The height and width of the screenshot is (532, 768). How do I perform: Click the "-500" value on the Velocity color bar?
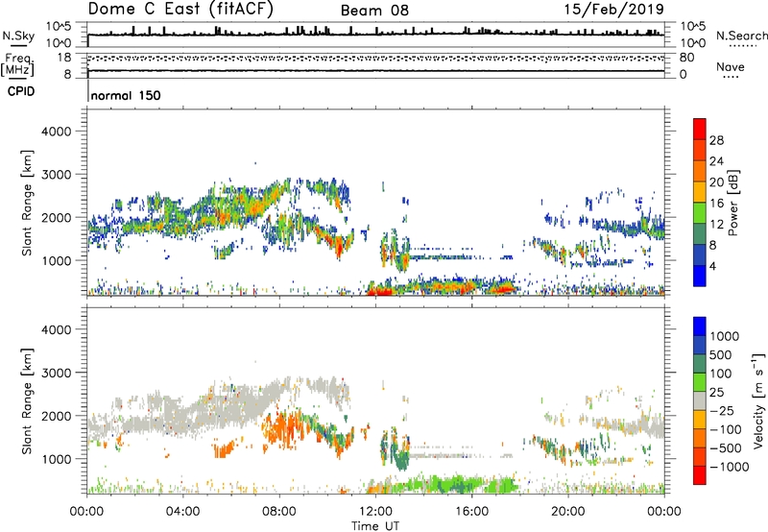point(726,447)
